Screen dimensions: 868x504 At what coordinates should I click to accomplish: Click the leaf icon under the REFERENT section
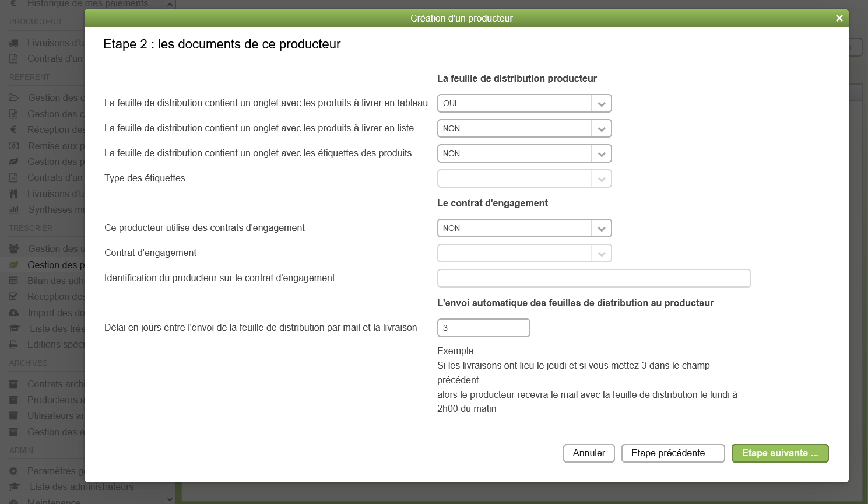tap(14, 162)
